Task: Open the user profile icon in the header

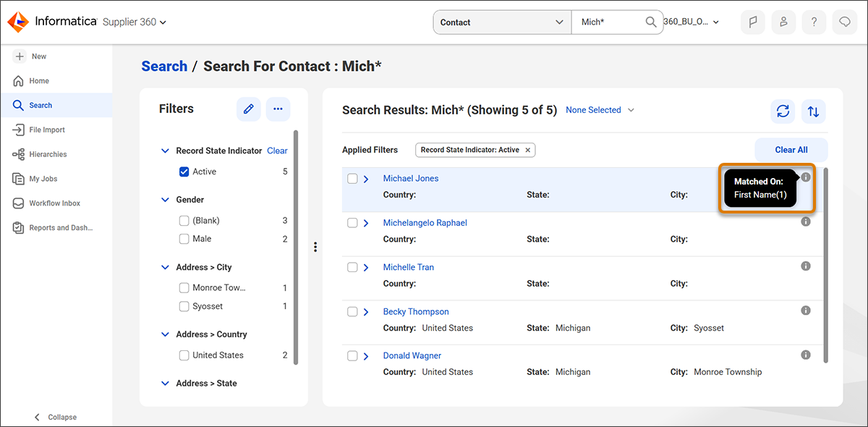Action: [783, 22]
